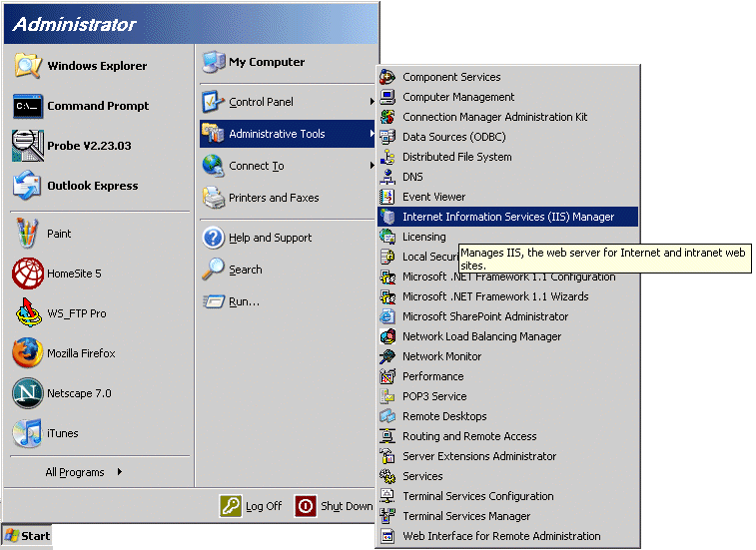Click the Local Security Policy icon

pos(387,257)
